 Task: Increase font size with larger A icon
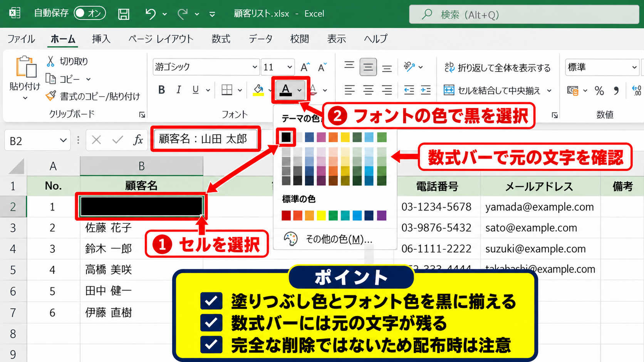pyautogui.click(x=305, y=67)
